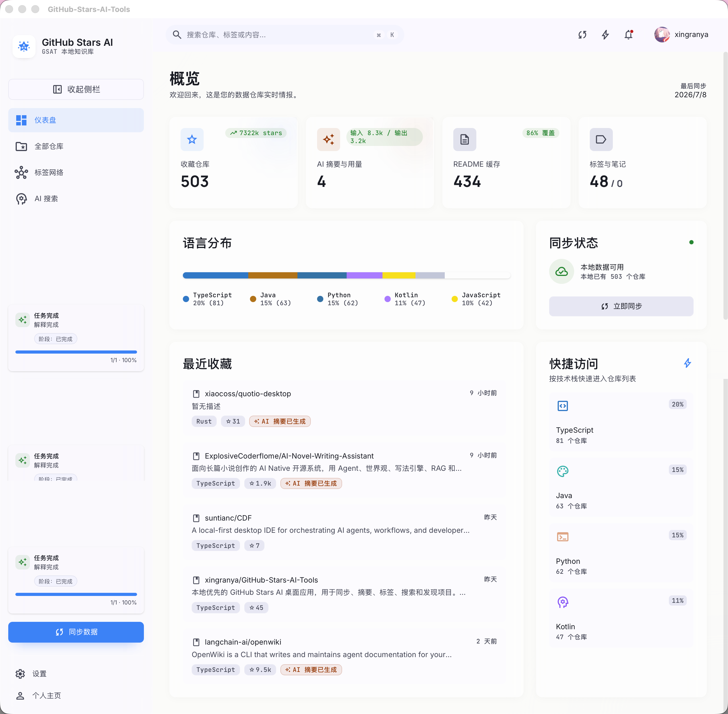The image size is (728, 714).
Task: Click the AI 搜索 head icon
Action: pos(21,199)
